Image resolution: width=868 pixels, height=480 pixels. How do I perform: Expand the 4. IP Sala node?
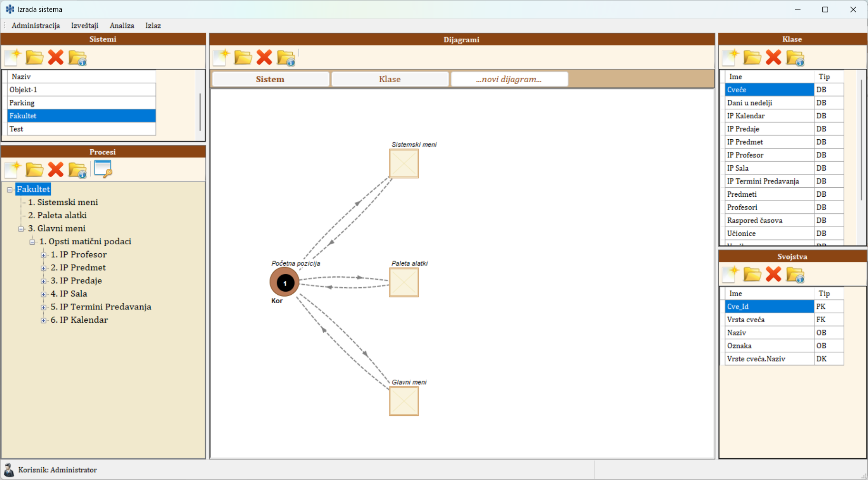[x=44, y=294]
